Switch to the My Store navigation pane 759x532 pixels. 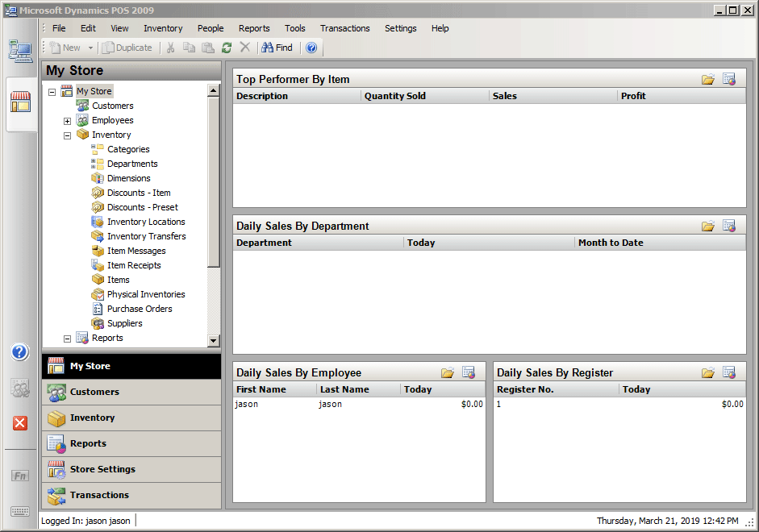pos(131,366)
